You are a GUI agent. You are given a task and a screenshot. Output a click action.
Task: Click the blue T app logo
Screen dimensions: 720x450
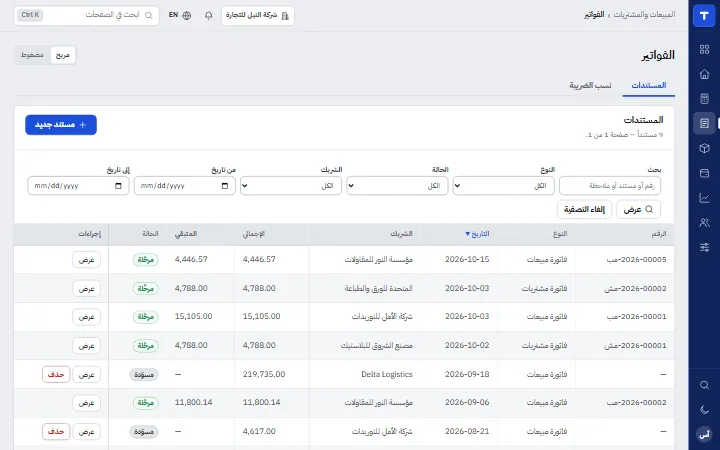[x=704, y=16]
